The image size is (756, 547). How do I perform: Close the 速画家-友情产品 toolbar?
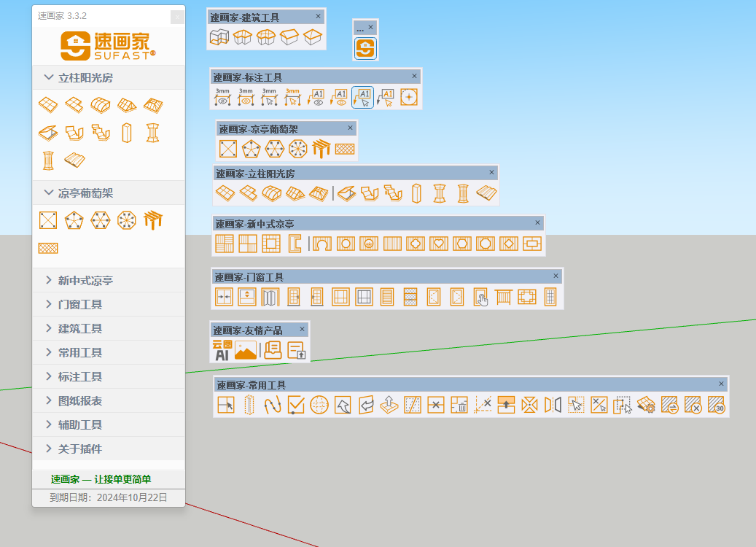pos(302,330)
